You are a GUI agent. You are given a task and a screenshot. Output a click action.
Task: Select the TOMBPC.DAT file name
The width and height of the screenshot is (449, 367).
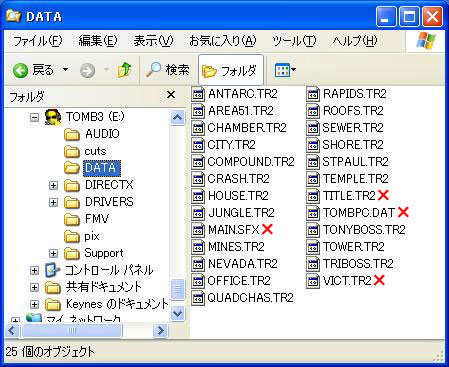pos(359,213)
